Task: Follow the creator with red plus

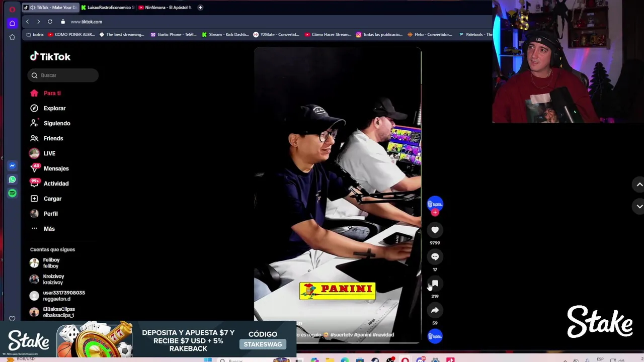Action: click(x=435, y=212)
